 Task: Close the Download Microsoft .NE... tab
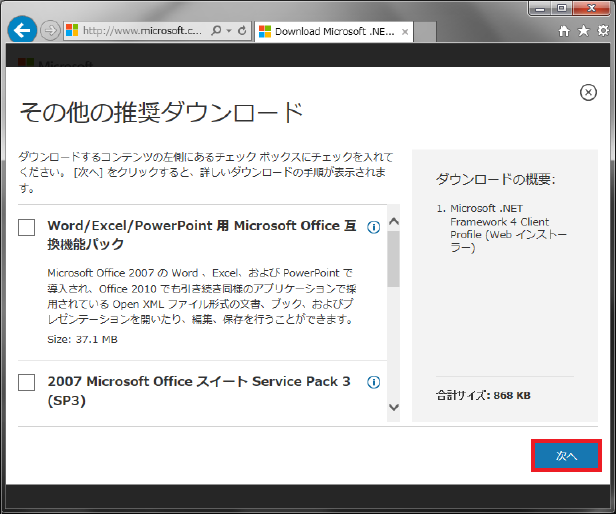pos(405,32)
